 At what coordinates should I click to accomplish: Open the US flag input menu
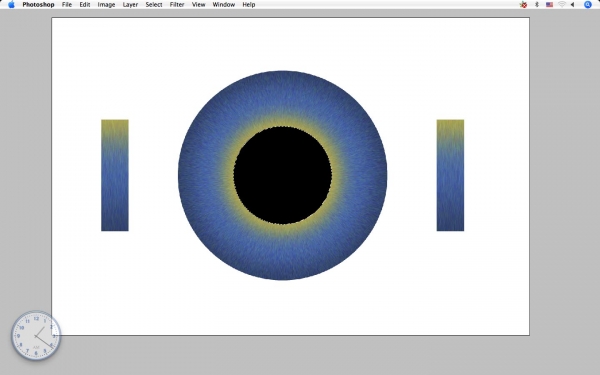549,5
